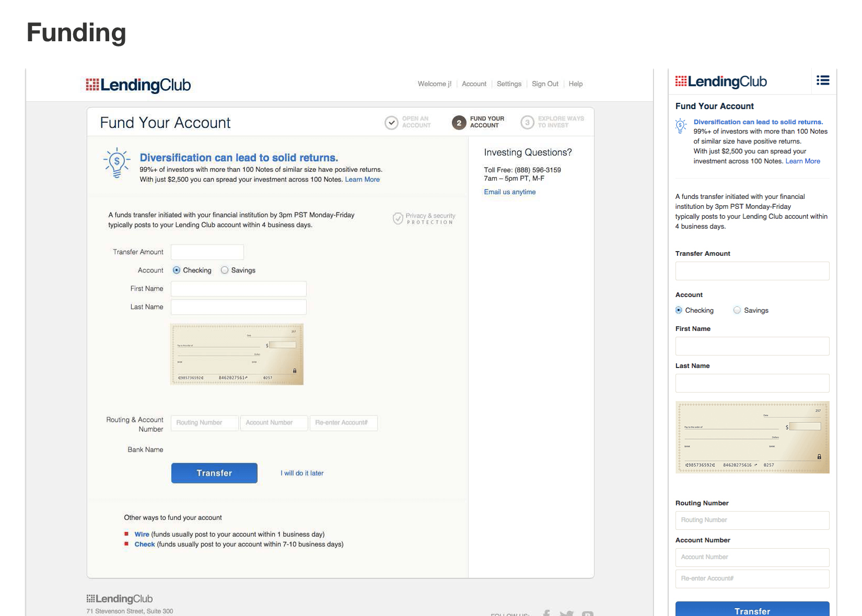Click the 'Bank Name' label

145,449
